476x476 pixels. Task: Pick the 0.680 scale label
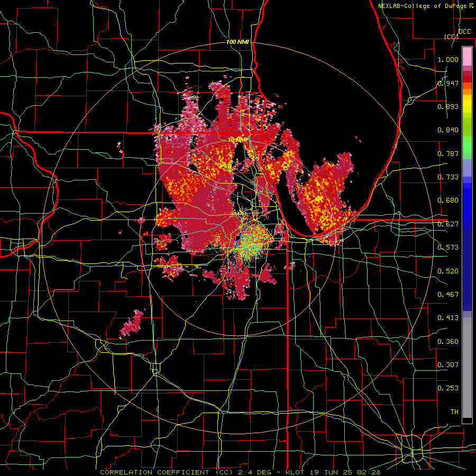click(x=448, y=200)
